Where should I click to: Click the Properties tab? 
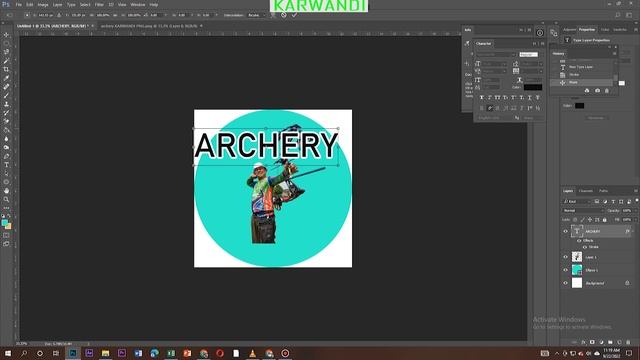[587, 29]
